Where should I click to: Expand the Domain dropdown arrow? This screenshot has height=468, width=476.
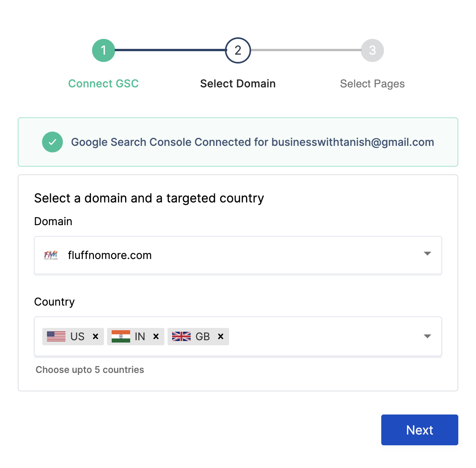(427, 254)
